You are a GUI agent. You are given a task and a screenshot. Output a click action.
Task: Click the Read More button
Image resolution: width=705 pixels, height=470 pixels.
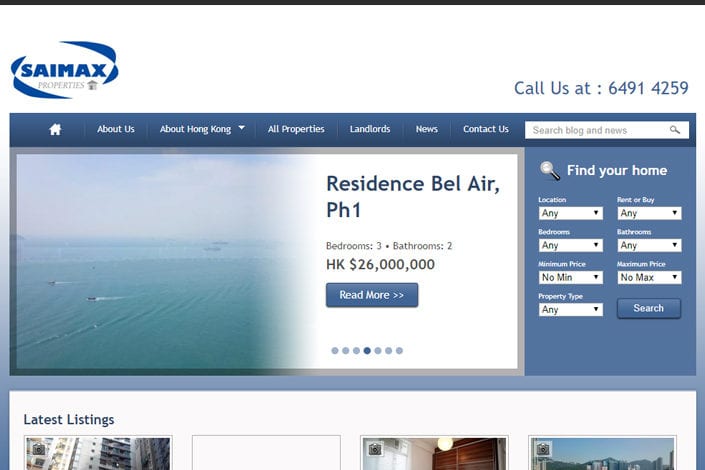(372, 295)
